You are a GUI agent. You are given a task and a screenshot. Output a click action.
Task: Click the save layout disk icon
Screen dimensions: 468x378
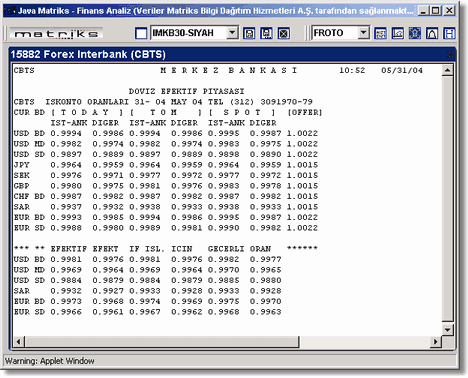pos(249,33)
